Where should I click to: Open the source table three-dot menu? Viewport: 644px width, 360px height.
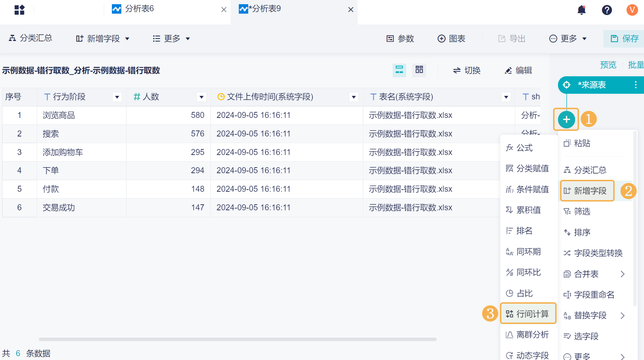pos(636,85)
